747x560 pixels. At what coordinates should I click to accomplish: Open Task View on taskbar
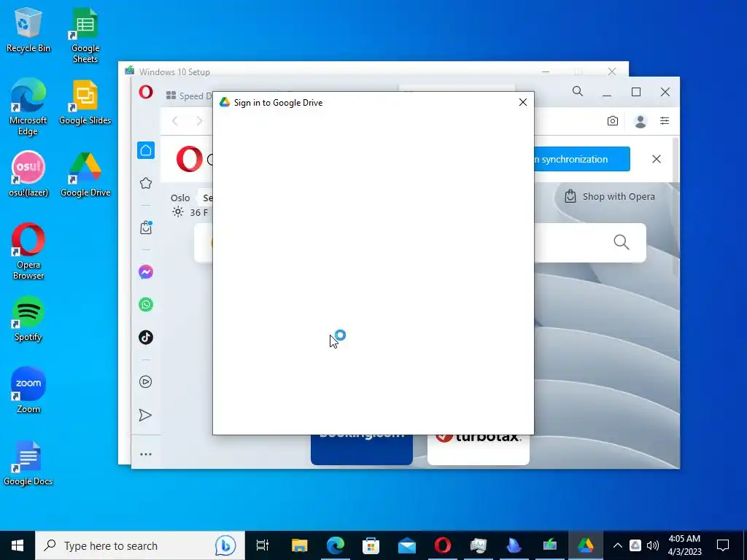point(263,545)
